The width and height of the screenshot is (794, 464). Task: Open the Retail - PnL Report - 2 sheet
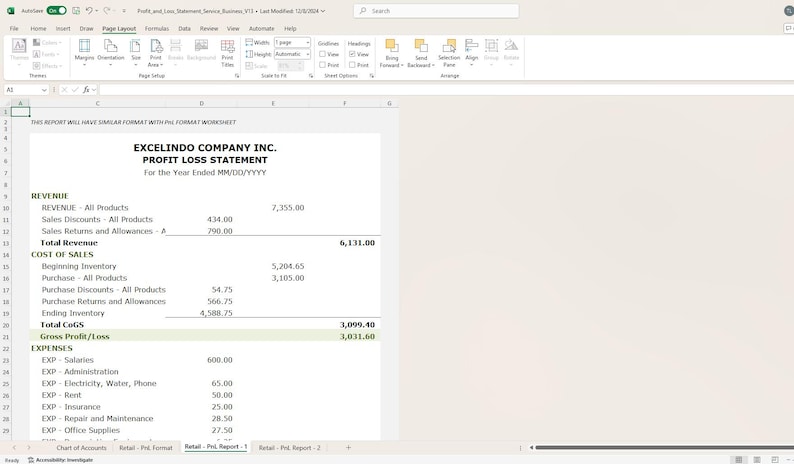point(289,448)
